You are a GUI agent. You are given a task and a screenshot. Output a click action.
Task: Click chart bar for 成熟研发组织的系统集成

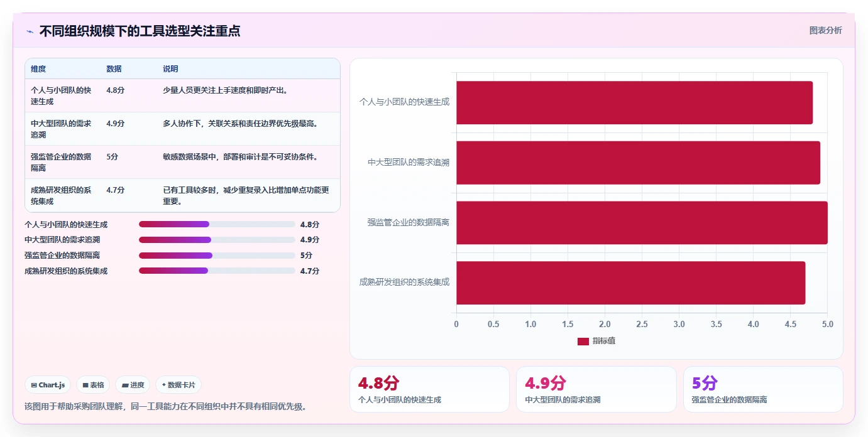tap(630, 283)
